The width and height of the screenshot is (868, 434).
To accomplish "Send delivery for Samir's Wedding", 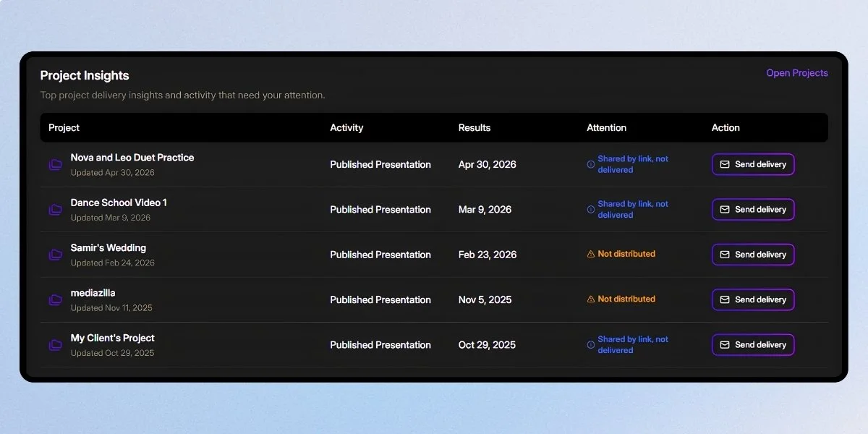I will pos(753,255).
